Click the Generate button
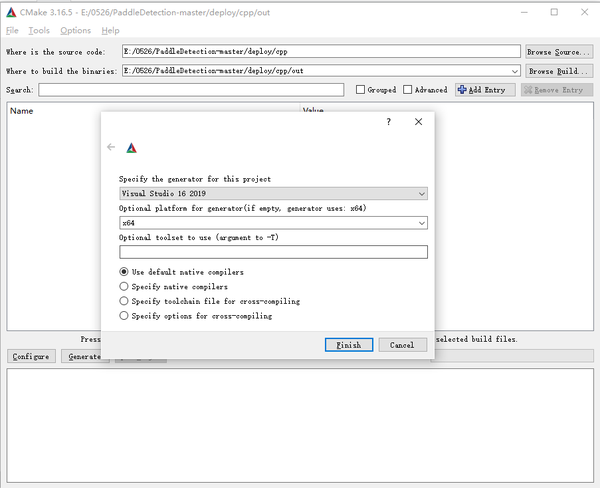600x488 pixels. [84, 356]
